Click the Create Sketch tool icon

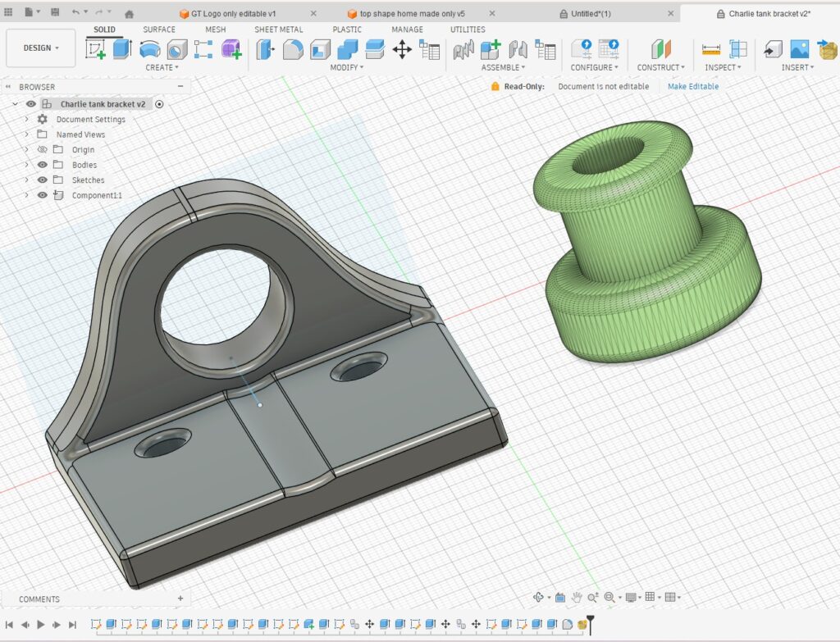tap(96, 49)
